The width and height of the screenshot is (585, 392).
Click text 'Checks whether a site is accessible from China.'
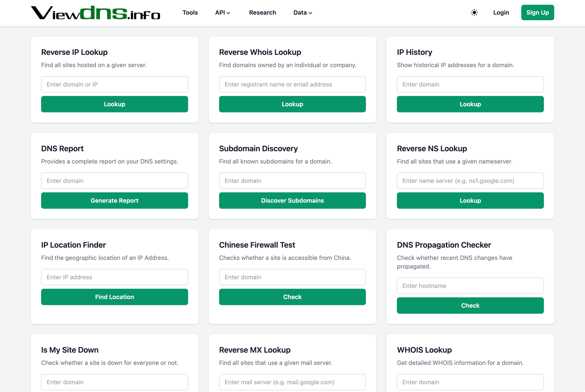pyautogui.click(x=285, y=258)
